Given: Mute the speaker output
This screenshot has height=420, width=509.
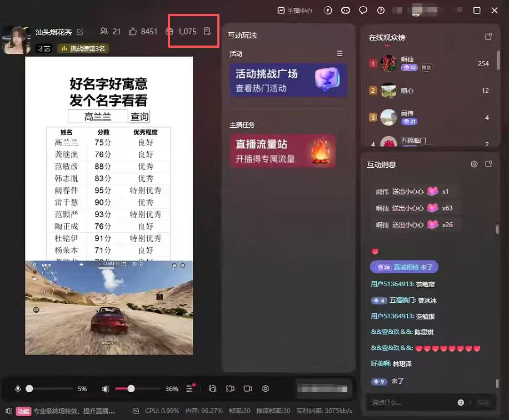Looking at the screenshot, I should pos(104,388).
